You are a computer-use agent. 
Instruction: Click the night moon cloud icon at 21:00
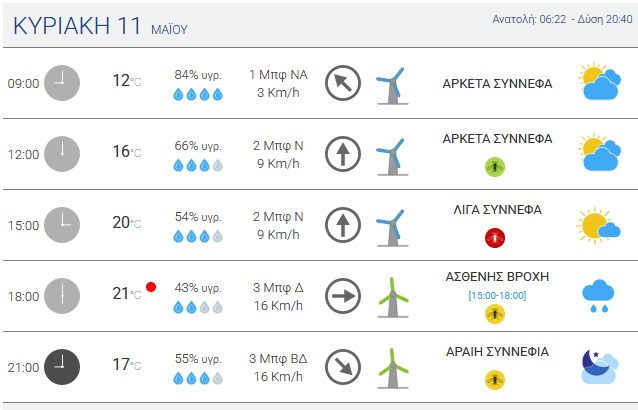pos(600,367)
